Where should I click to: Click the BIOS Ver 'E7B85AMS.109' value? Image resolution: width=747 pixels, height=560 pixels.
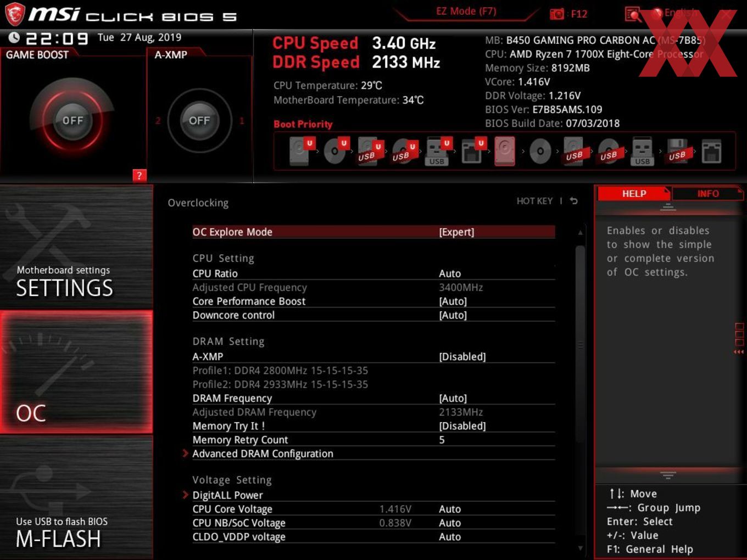click(567, 109)
